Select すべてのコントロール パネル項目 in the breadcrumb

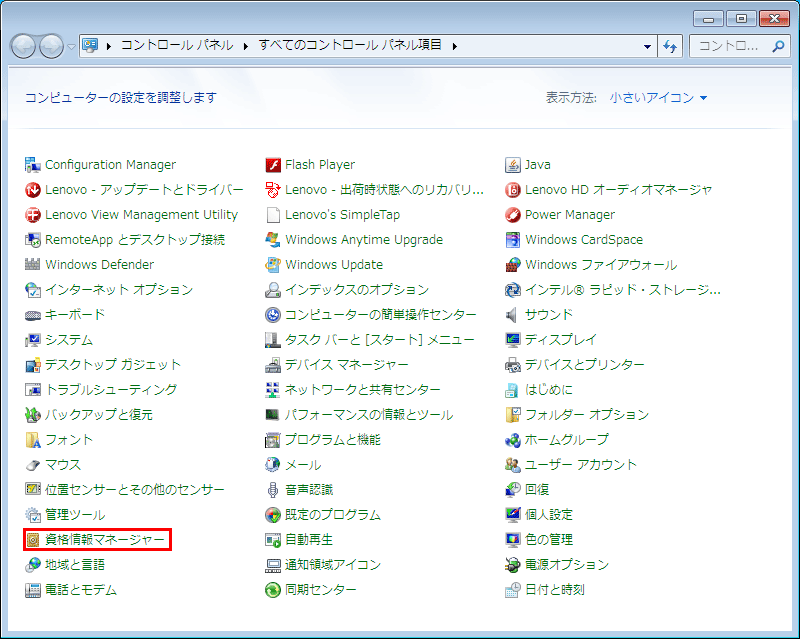351,45
